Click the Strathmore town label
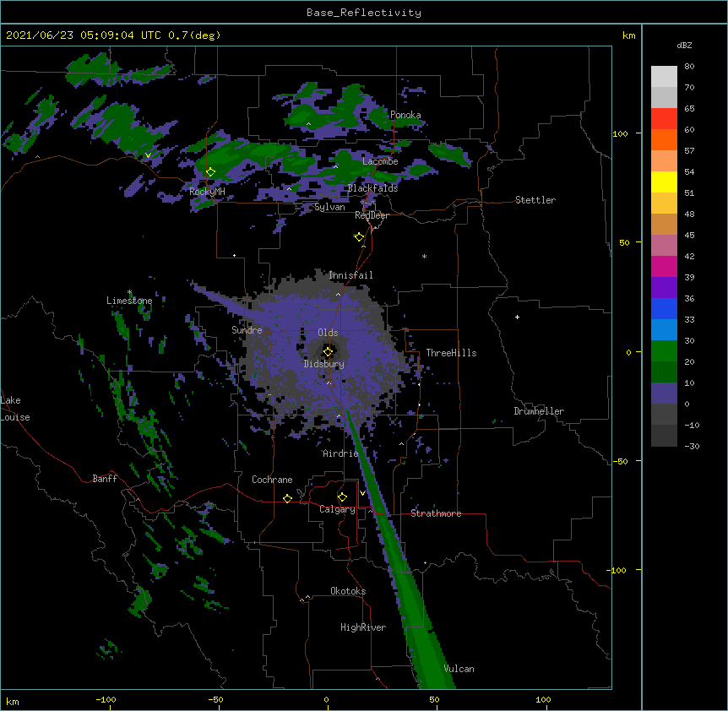This screenshot has width=728, height=711. coord(436,513)
